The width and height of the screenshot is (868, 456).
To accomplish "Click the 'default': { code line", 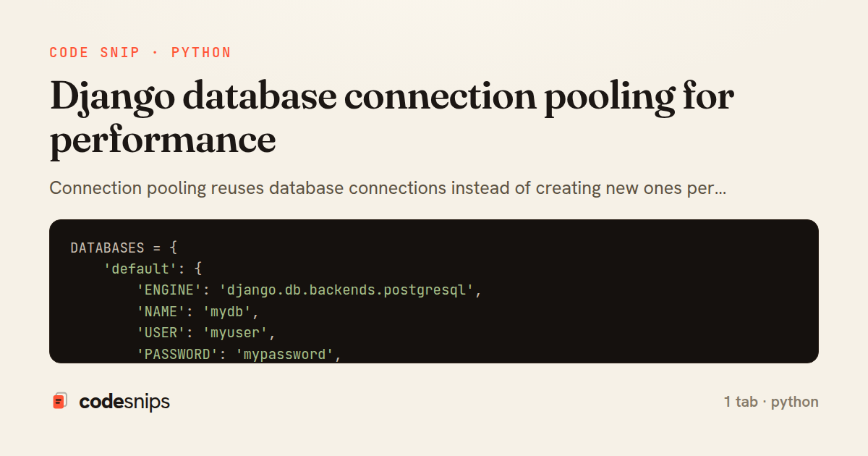I will click(153, 269).
